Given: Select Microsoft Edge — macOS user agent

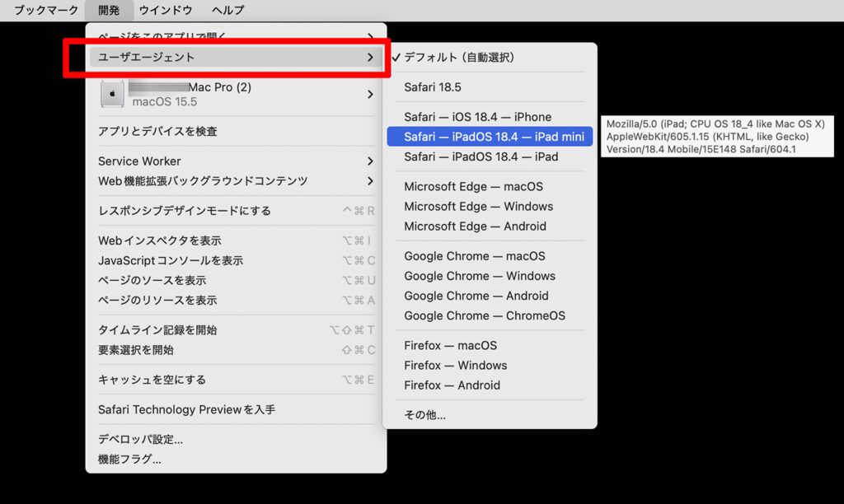Looking at the screenshot, I should point(490,187).
